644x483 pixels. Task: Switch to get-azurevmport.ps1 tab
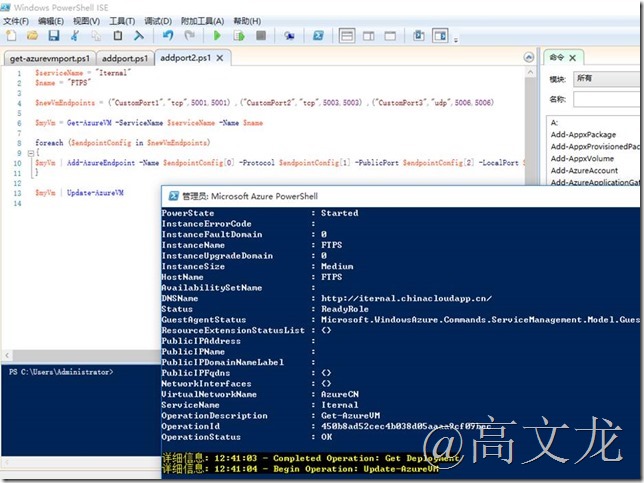tap(50, 59)
